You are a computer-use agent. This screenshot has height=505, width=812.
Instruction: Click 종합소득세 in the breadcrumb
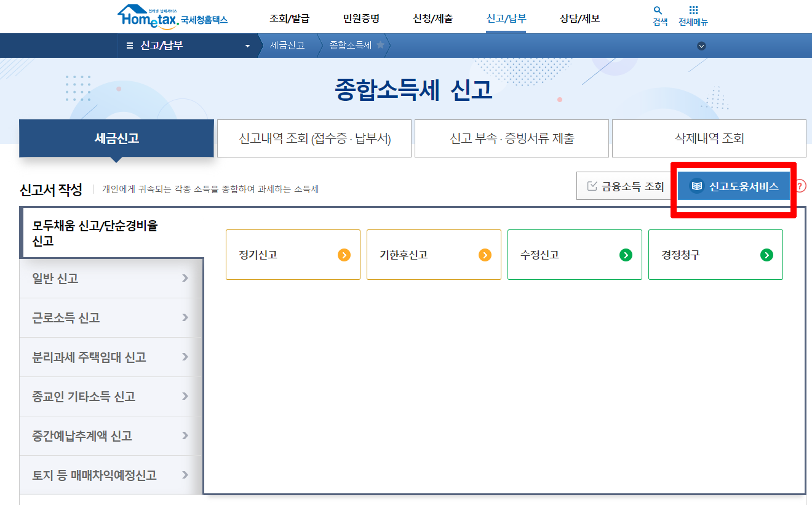point(351,46)
